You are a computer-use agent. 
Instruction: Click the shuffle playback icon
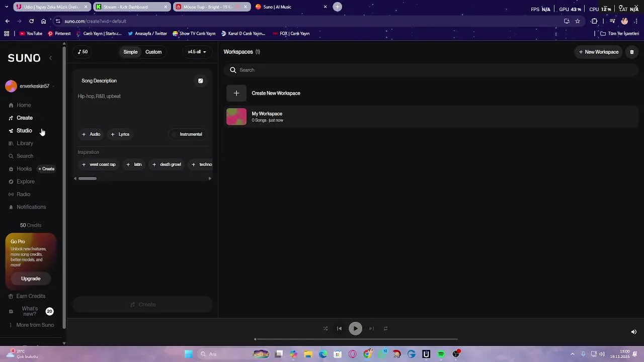pyautogui.click(x=325, y=329)
